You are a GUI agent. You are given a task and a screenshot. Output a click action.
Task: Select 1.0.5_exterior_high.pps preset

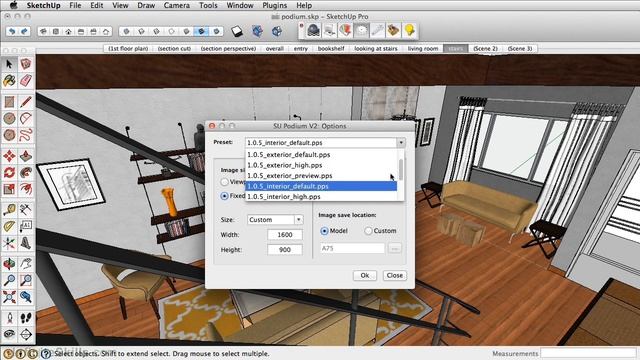321,165
